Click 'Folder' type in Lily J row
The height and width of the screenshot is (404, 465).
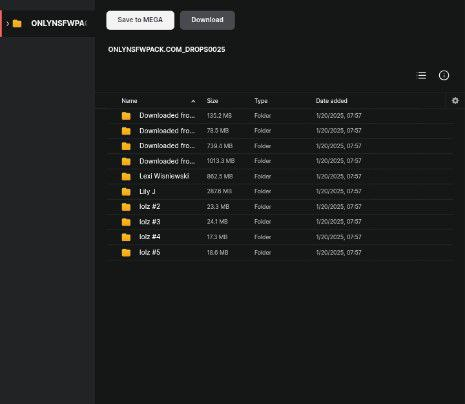263,191
